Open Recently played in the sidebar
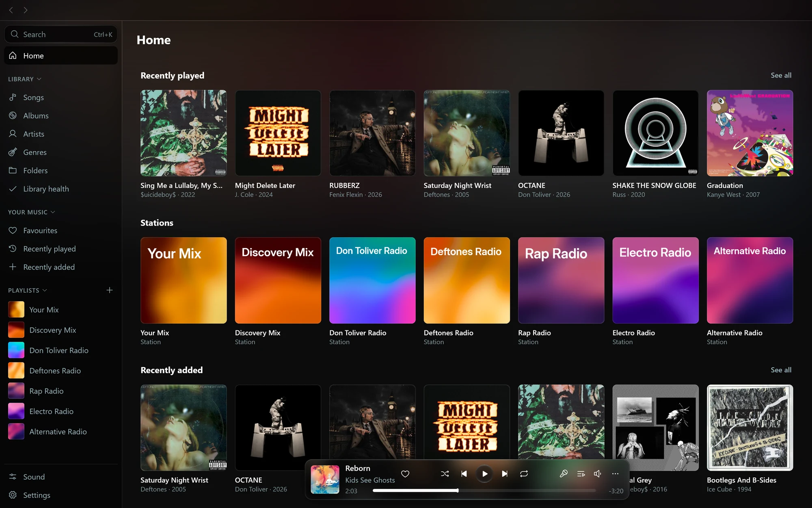 [x=61, y=249]
